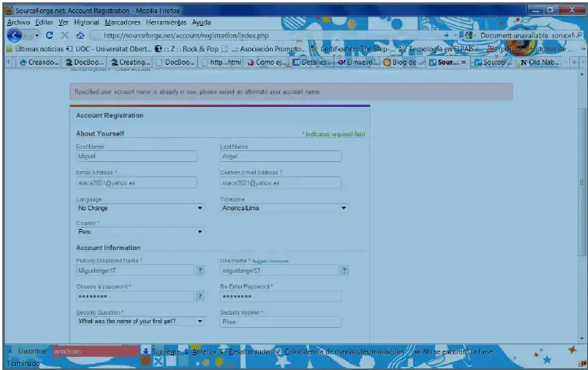Open the Z :: Rock & Pop bookmark
The height and width of the screenshot is (370, 588).
coord(186,49)
